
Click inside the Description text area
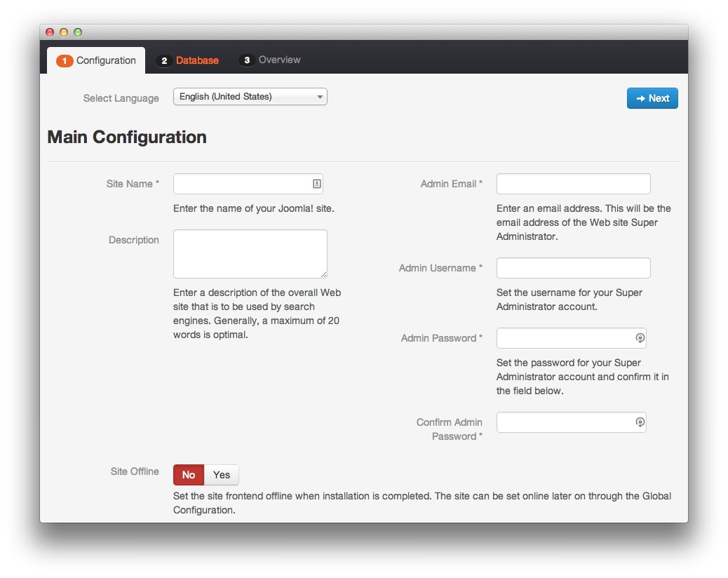click(x=249, y=253)
